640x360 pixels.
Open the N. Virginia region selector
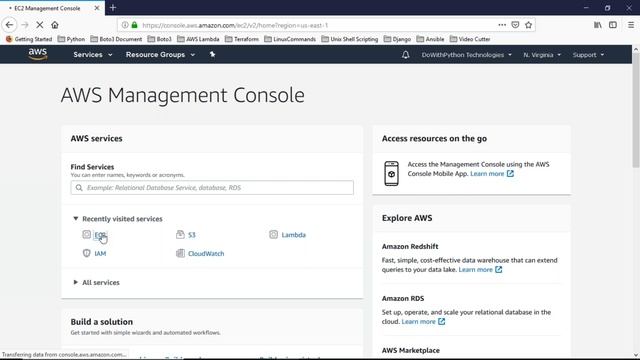(x=542, y=55)
